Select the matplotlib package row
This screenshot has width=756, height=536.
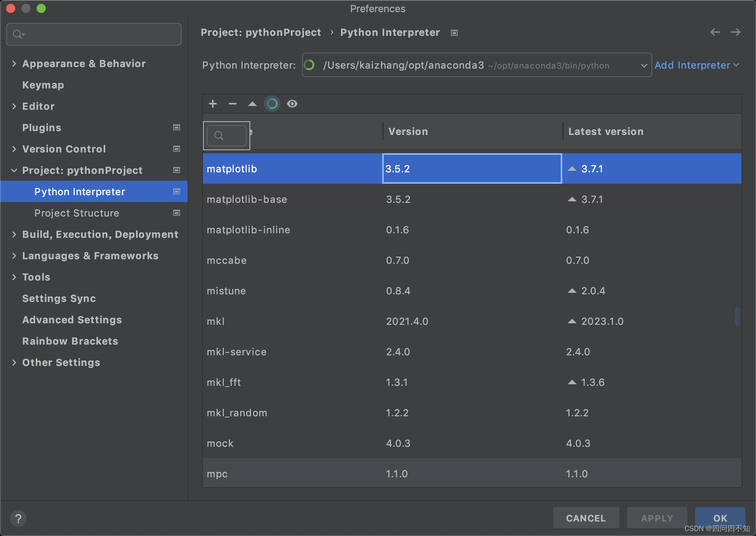tap(472, 169)
